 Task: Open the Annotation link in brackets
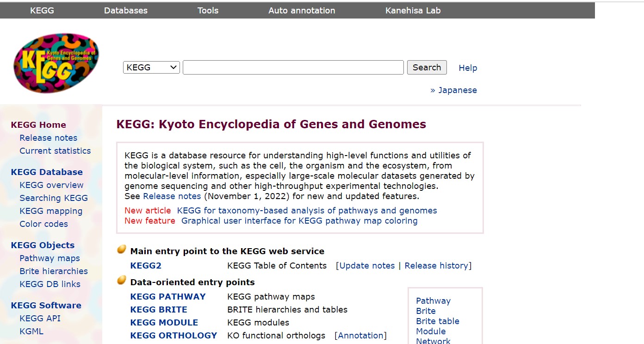[361, 336]
